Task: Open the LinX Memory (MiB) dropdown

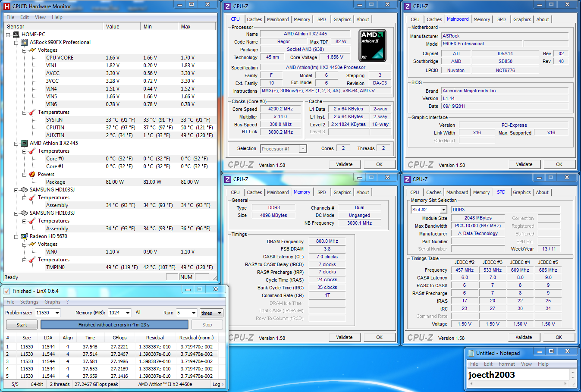Action: (x=128, y=313)
